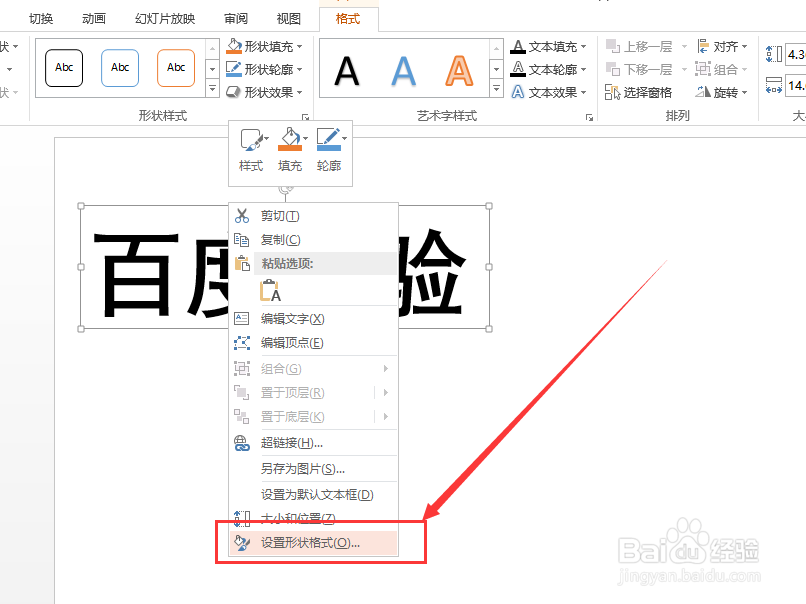
Task: Expand the shape styles gallery More arrow
Action: 212,88
